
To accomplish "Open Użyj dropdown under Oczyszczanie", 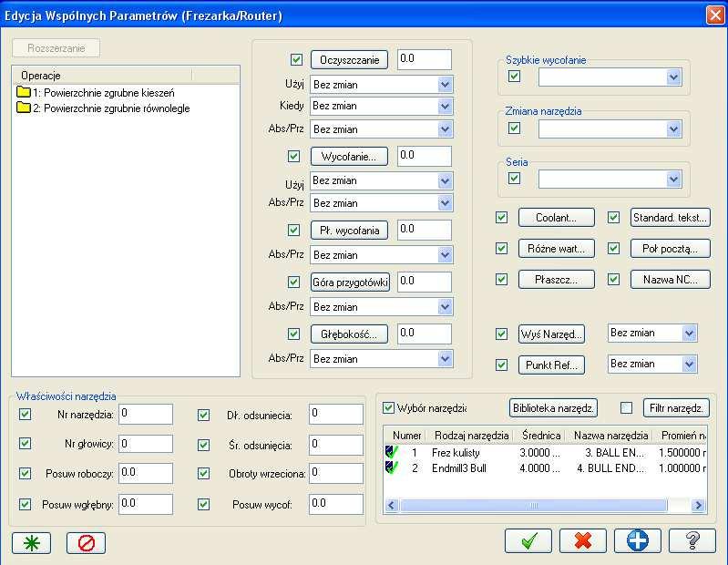I will click(381, 85).
